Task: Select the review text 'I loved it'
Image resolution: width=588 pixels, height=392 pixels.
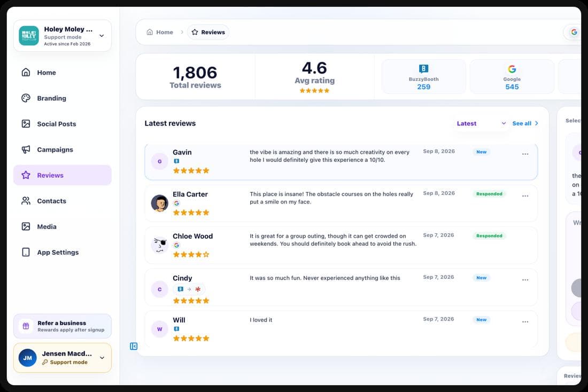Action: click(261, 320)
